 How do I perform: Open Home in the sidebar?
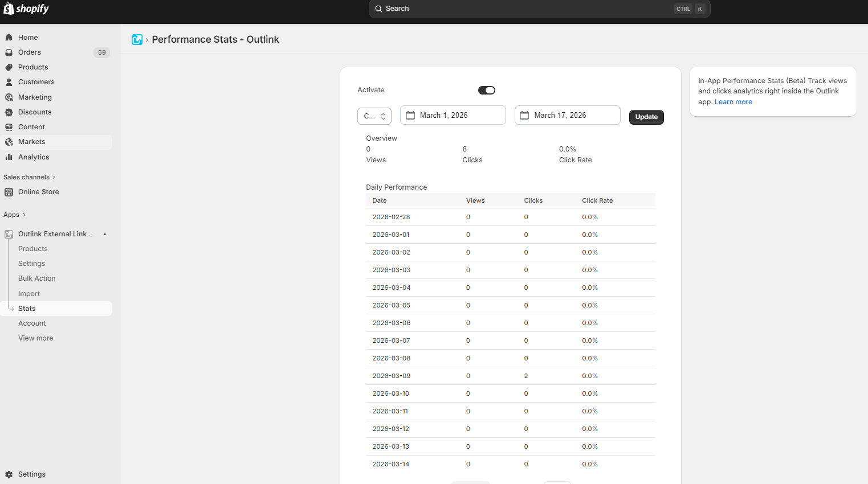(x=56, y=38)
